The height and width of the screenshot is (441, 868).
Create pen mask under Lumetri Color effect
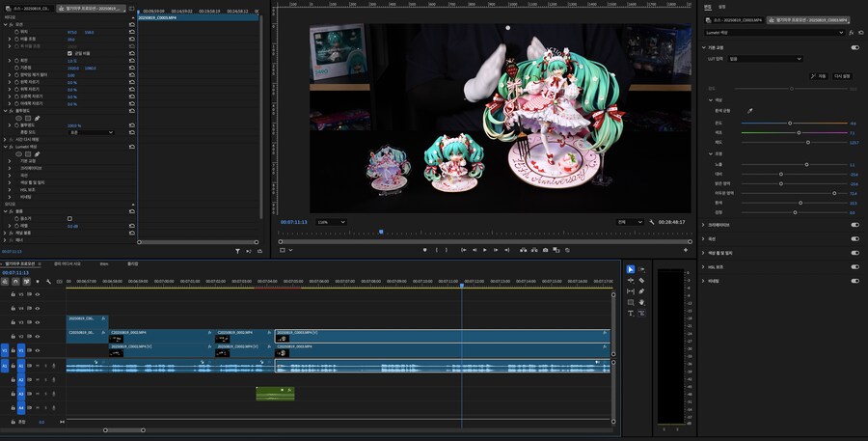[37, 154]
